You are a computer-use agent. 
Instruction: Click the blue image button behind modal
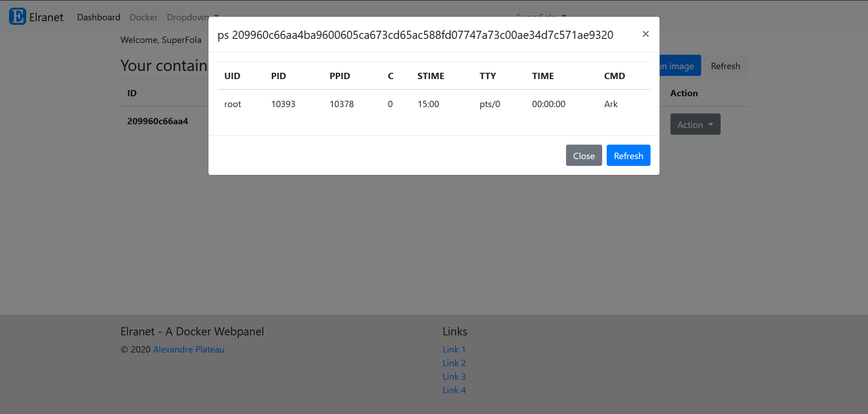(x=680, y=66)
